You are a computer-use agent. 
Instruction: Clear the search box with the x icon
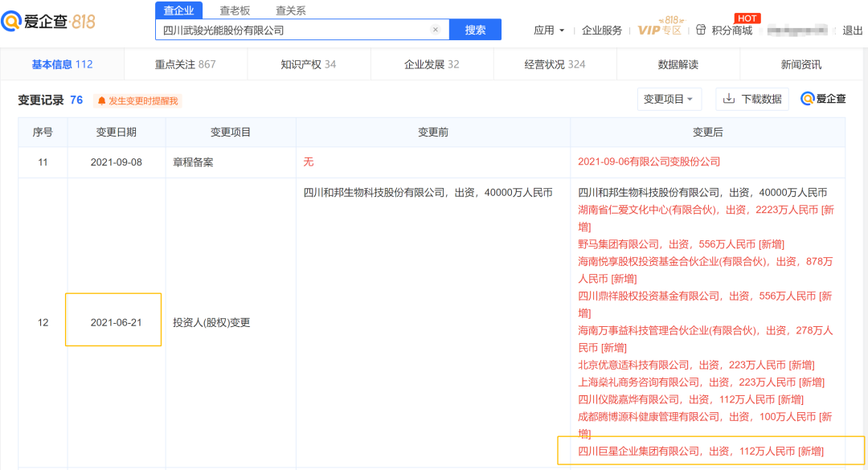(436, 30)
